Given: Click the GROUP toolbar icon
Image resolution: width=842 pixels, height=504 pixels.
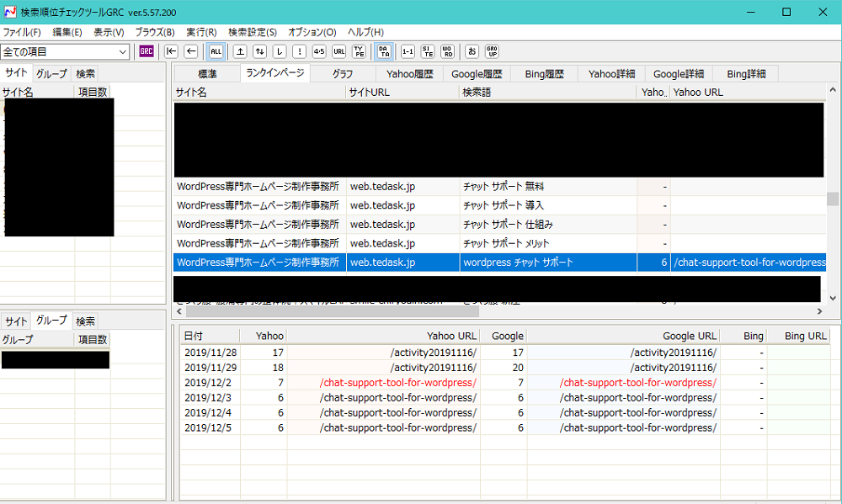Looking at the screenshot, I should pyautogui.click(x=492, y=51).
